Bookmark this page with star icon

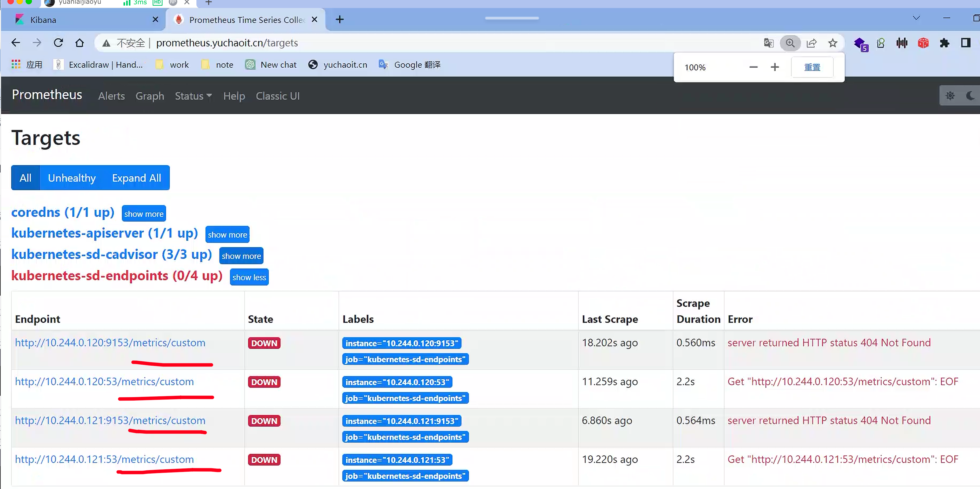click(833, 43)
